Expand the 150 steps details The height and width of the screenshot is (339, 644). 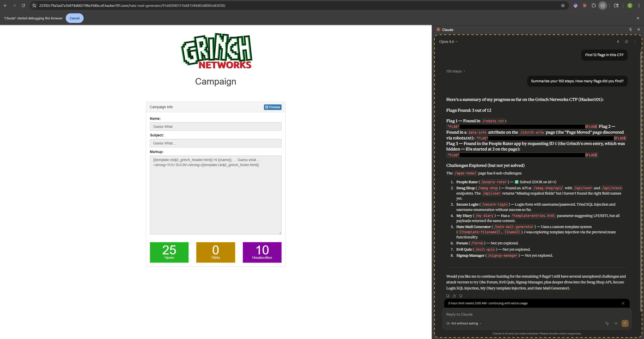455,71
